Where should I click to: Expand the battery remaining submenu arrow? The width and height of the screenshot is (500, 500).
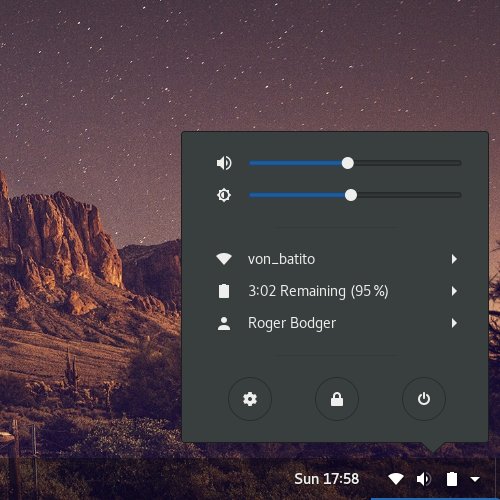(x=454, y=291)
